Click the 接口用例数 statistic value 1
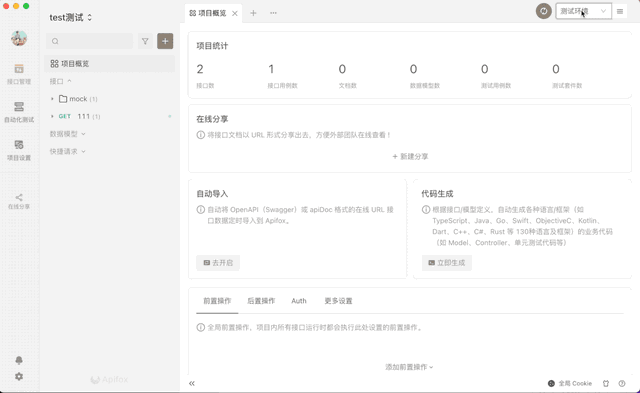This screenshot has height=393, width=640. pos(271,69)
